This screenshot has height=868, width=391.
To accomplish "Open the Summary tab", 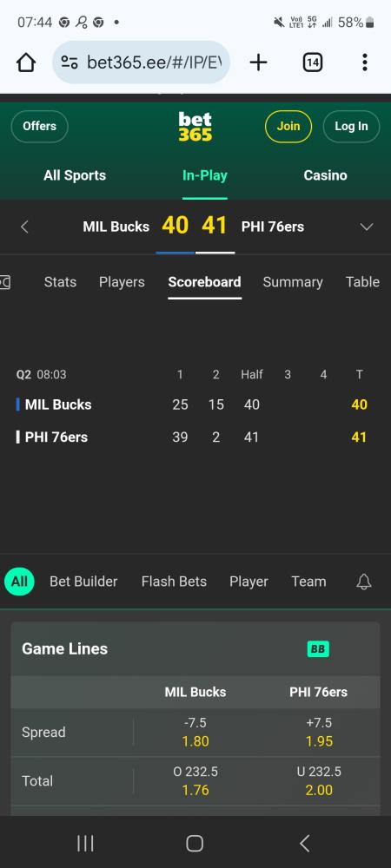I will coord(293,282).
